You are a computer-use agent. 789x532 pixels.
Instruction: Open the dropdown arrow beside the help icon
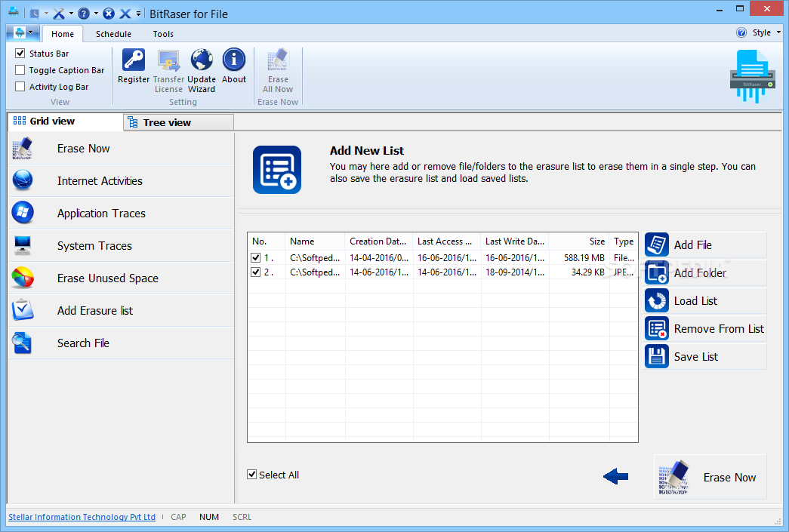96,14
